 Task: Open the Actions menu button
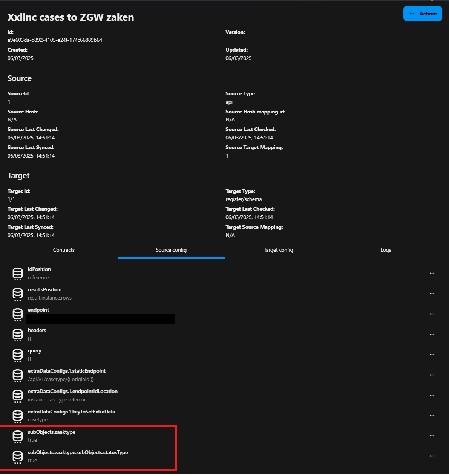[423, 14]
